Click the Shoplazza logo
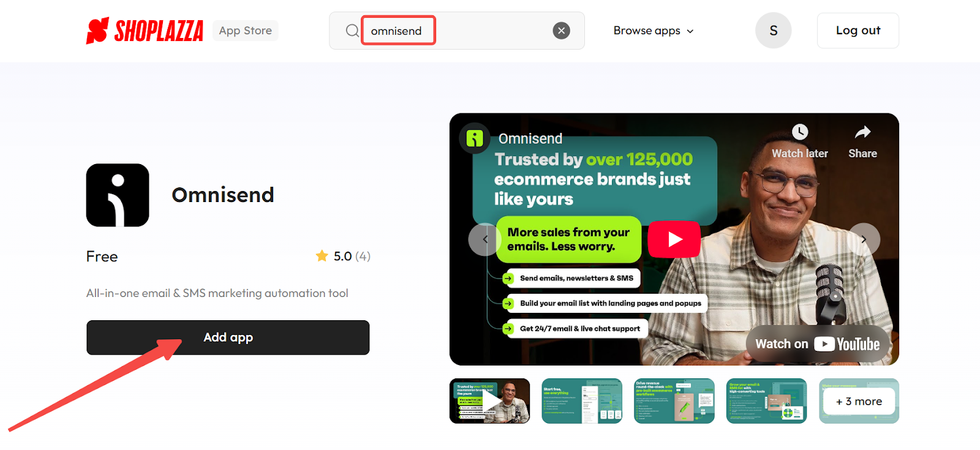Image resolution: width=980 pixels, height=450 pixels. (x=145, y=31)
